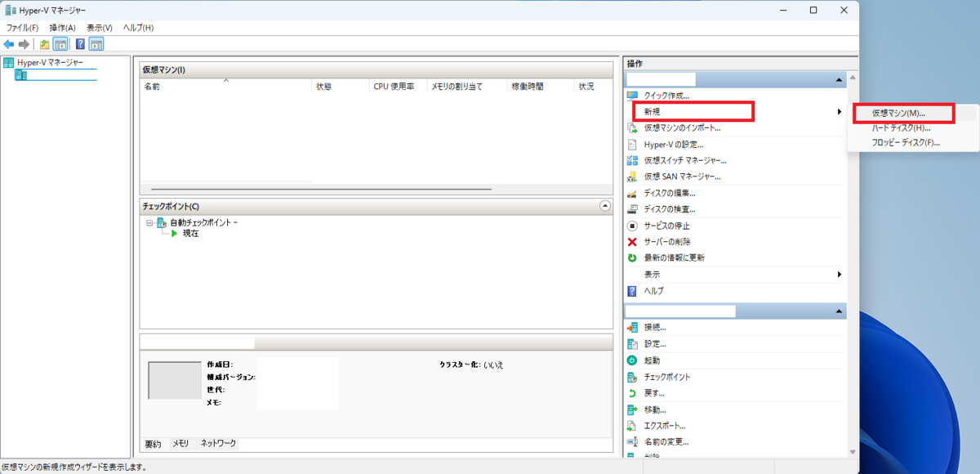Image resolution: width=980 pixels, height=474 pixels.
Task: Collapse the チェックポイント(C) panel with round chevron
Action: 604,206
